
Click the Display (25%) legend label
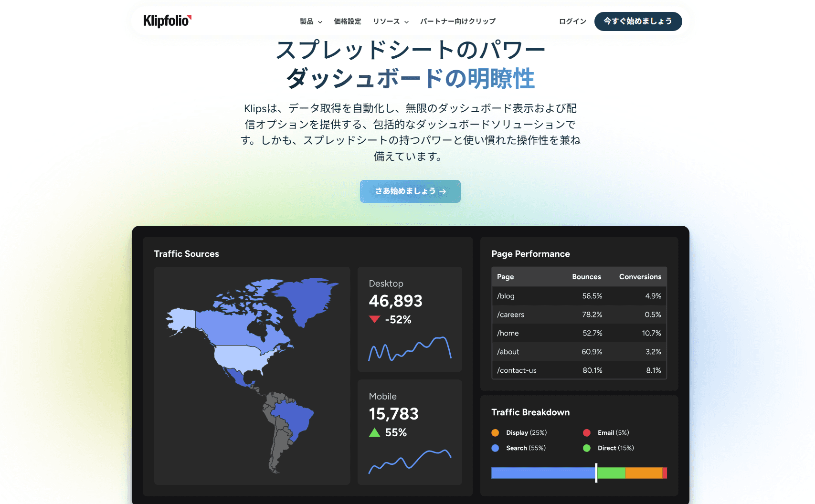(x=527, y=433)
